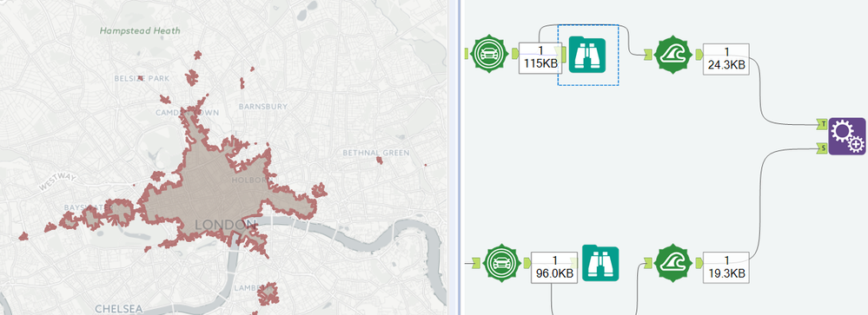868x315 pixels.
Task: Click the splitter between map and canvas
Action: pyautogui.click(x=454, y=158)
